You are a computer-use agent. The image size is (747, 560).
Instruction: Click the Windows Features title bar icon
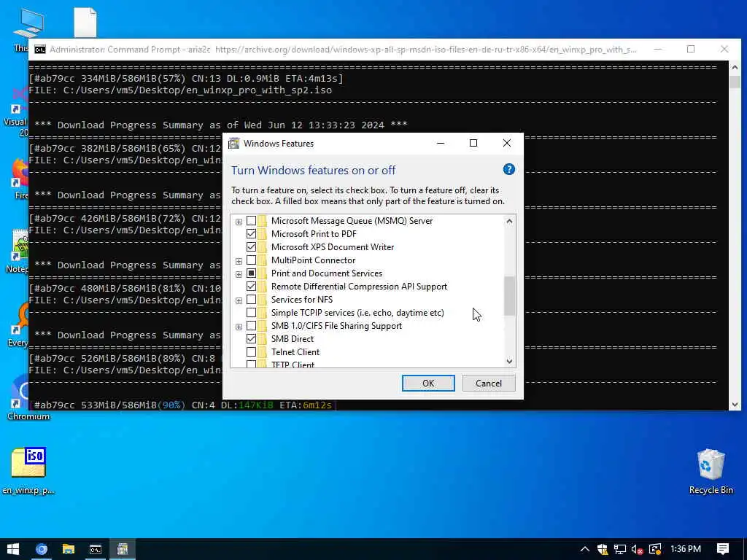tap(234, 144)
